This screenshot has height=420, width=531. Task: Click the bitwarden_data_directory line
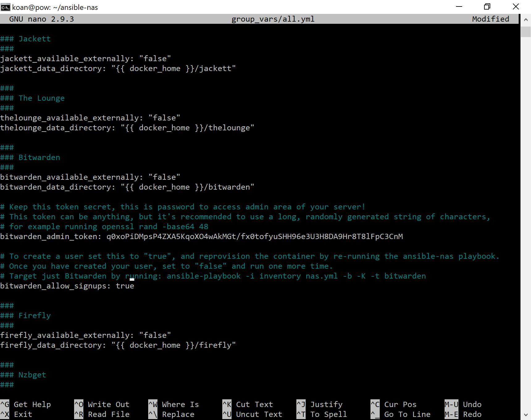click(x=127, y=187)
